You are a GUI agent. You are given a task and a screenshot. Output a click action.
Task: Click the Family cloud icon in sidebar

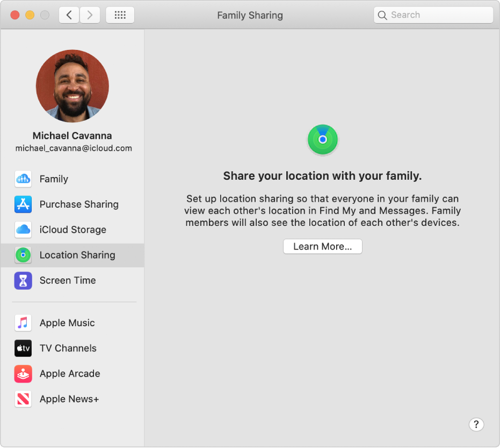tap(23, 179)
